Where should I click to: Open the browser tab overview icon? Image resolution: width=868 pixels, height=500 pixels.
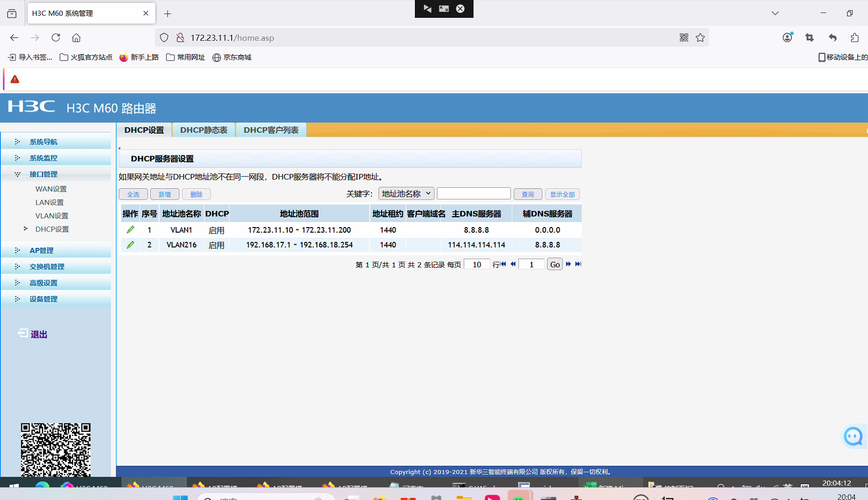click(x=12, y=14)
